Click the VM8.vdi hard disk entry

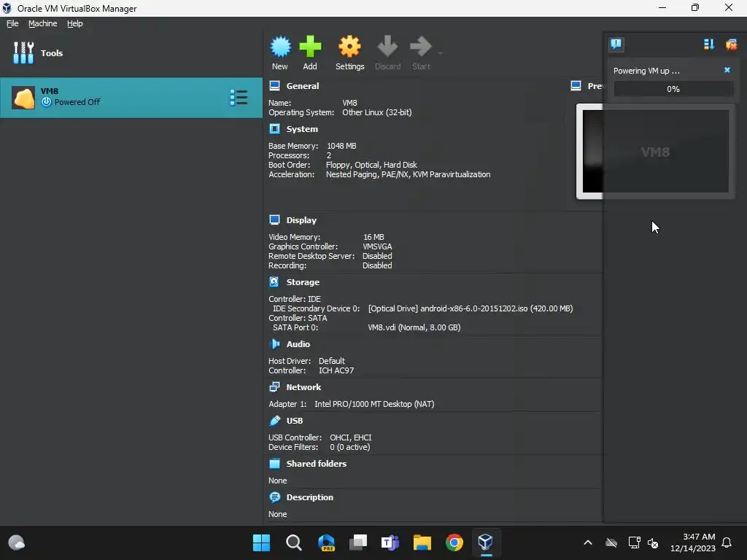pyautogui.click(x=414, y=327)
